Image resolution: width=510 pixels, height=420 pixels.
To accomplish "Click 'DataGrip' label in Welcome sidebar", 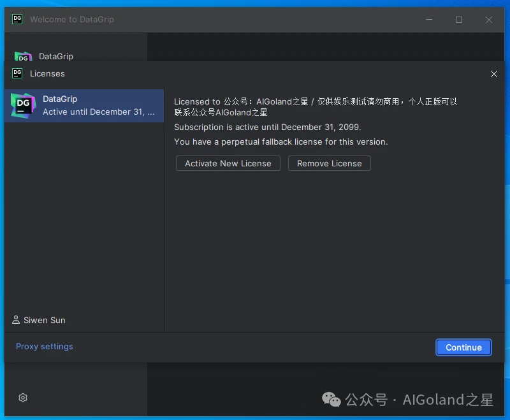I will click(56, 57).
